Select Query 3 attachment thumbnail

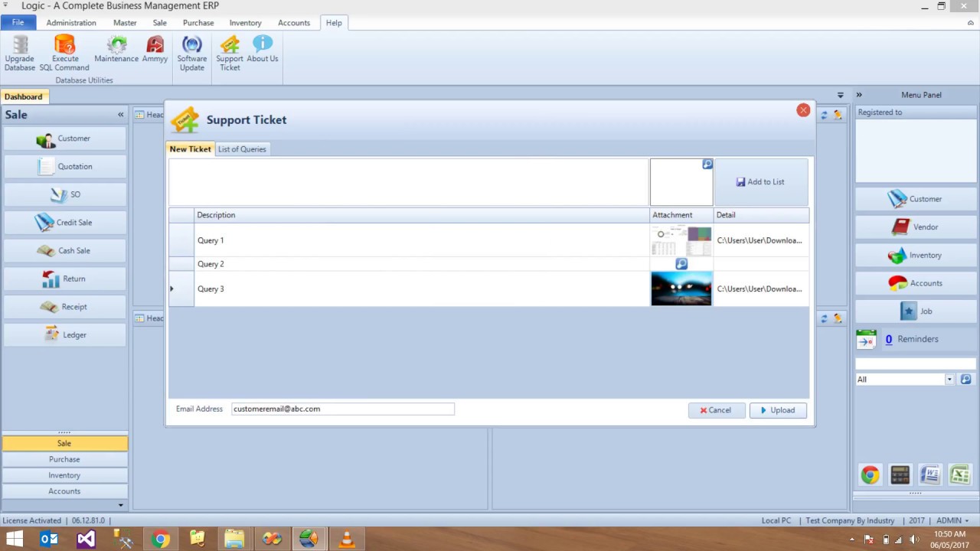(681, 289)
